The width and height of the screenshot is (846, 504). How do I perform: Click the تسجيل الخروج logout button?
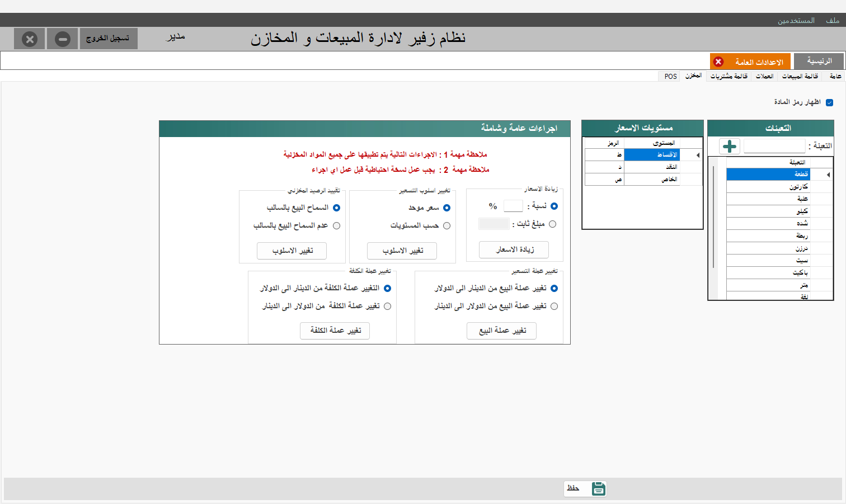(x=109, y=39)
